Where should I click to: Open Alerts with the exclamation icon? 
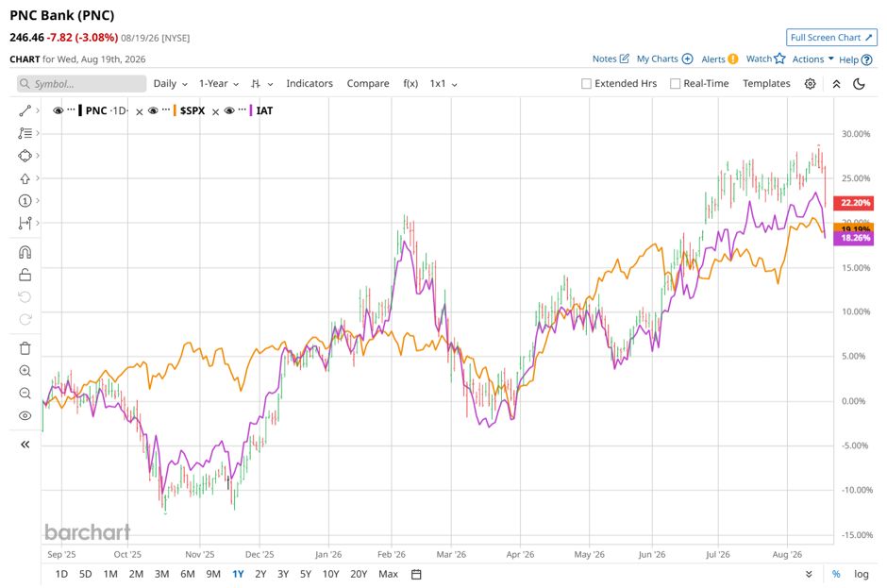[732, 59]
